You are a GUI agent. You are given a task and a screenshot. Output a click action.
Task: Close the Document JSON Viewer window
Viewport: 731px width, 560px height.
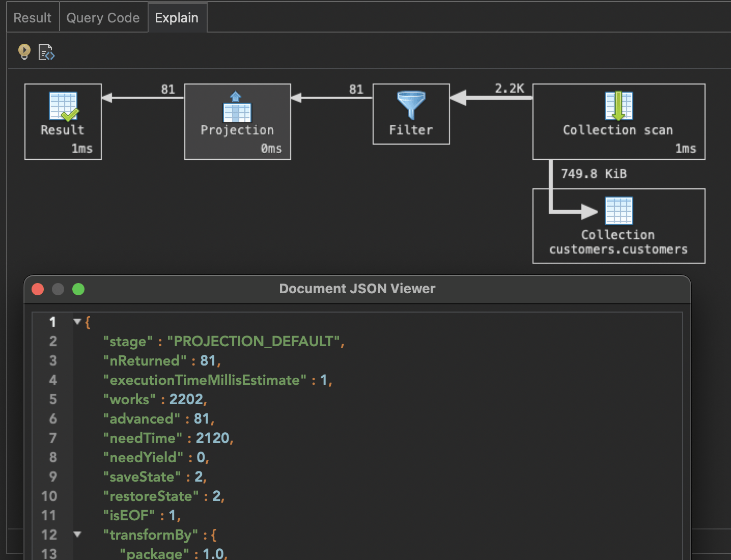pyautogui.click(x=38, y=289)
